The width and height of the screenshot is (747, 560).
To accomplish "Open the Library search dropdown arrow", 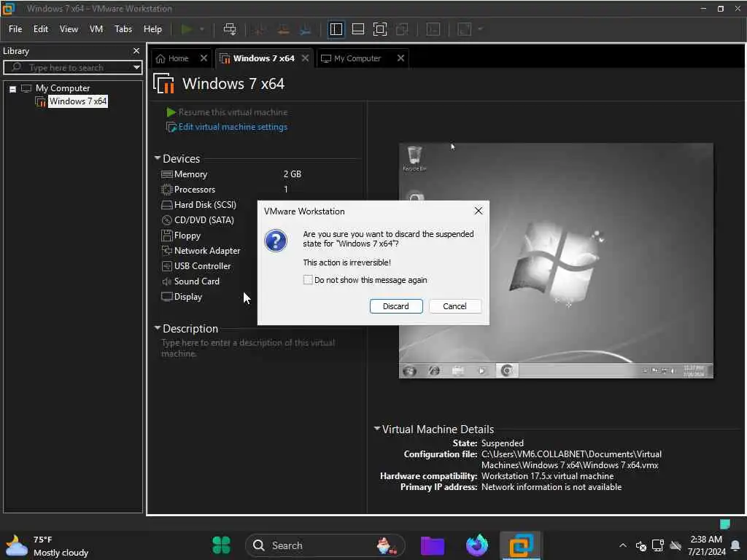I will pyautogui.click(x=136, y=68).
